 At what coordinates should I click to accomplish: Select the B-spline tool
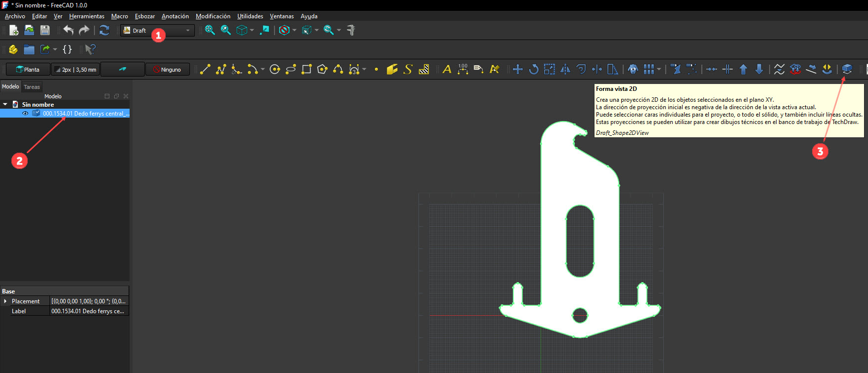338,70
